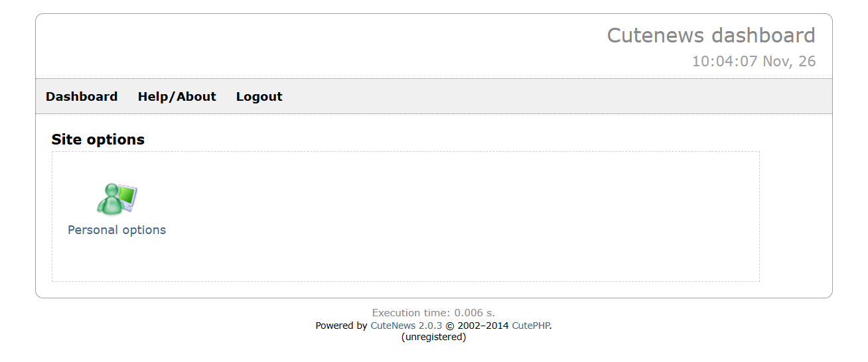This screenshot has height=362, width=868.
Task: Click the 0.006 s. execution value
Action: point(474,313)
